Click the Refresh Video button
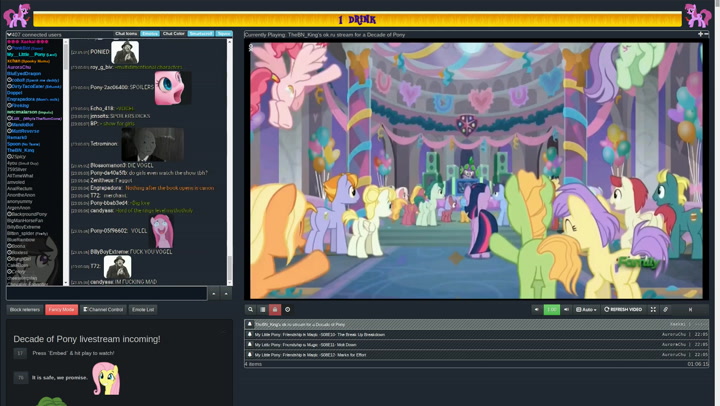Screen dimensions: 720x406 pyautogui.click(x=623, y=310)
